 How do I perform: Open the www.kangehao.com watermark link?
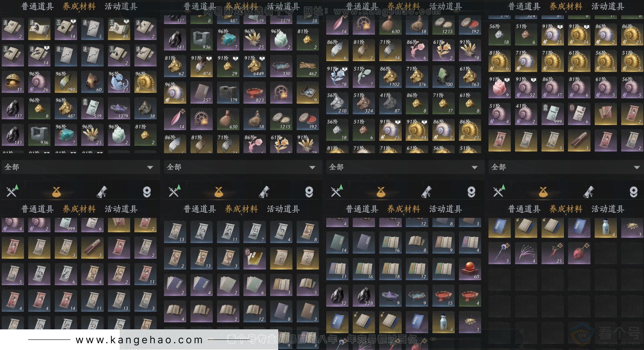(x=140, y=340)
